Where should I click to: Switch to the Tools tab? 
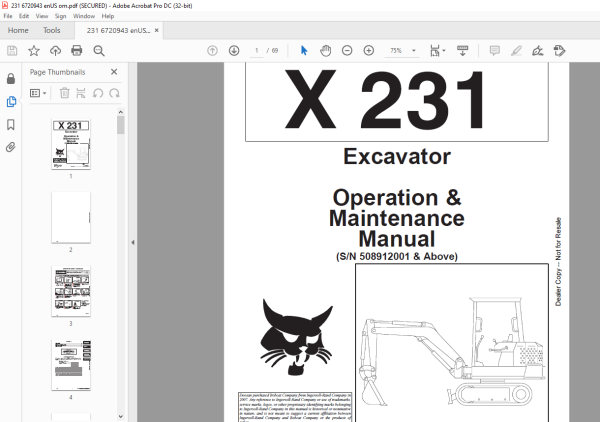[x=52, y=30]
